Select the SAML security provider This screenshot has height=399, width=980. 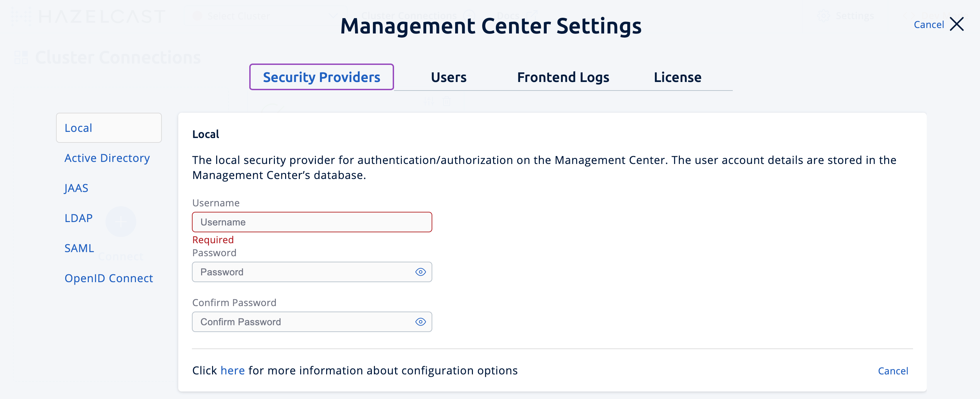pyautogui.click(x=79, y=248)
